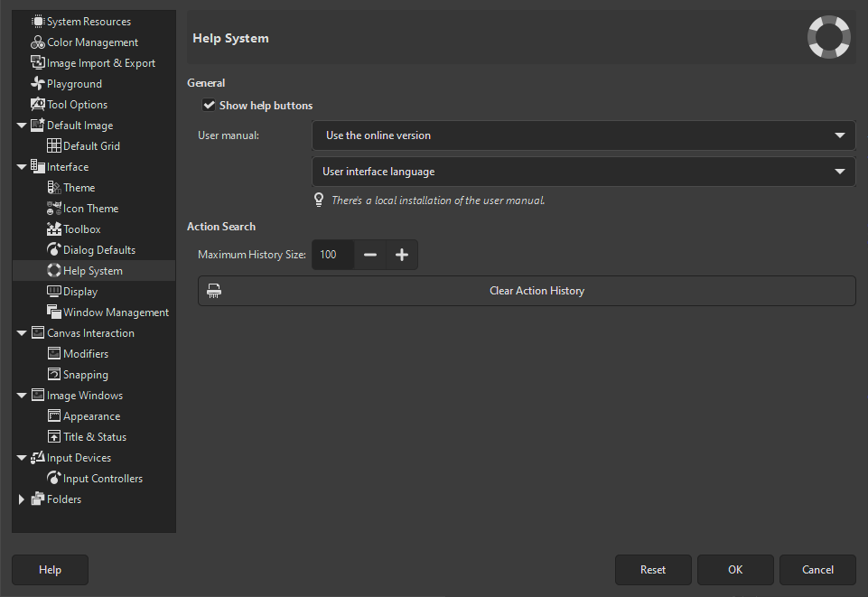Increase Maximum History Size with plus
The width and height of the screenshot is (868, 597).
pyautogui.click(x=402, y=255)
